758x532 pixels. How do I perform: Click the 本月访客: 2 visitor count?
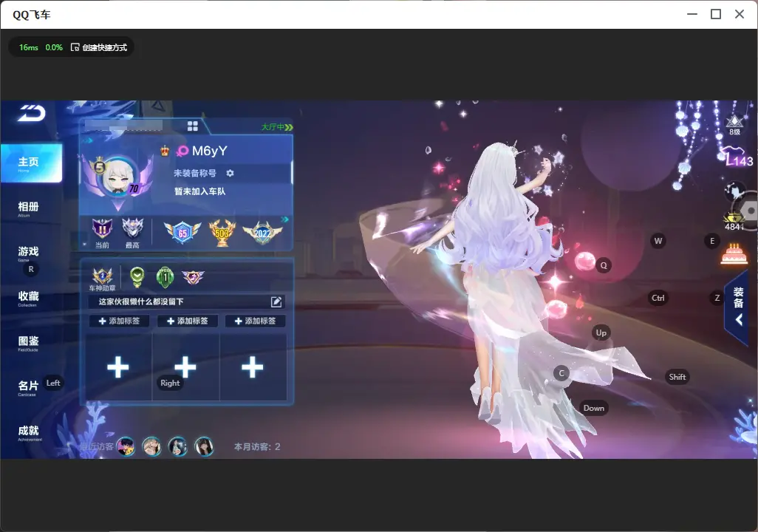256,447
